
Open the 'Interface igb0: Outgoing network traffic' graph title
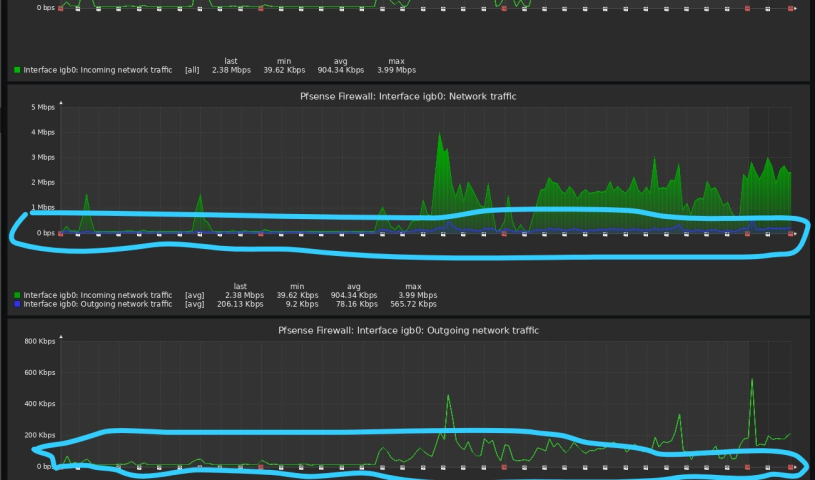pyautogui.click(x=408, y=330)
